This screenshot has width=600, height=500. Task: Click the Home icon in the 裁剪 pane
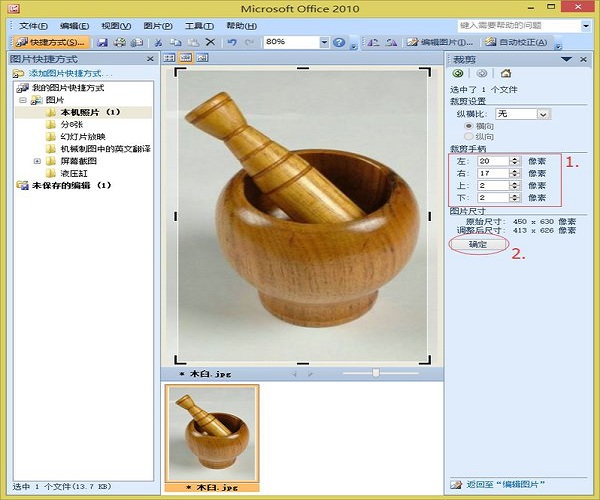point(506,74)
